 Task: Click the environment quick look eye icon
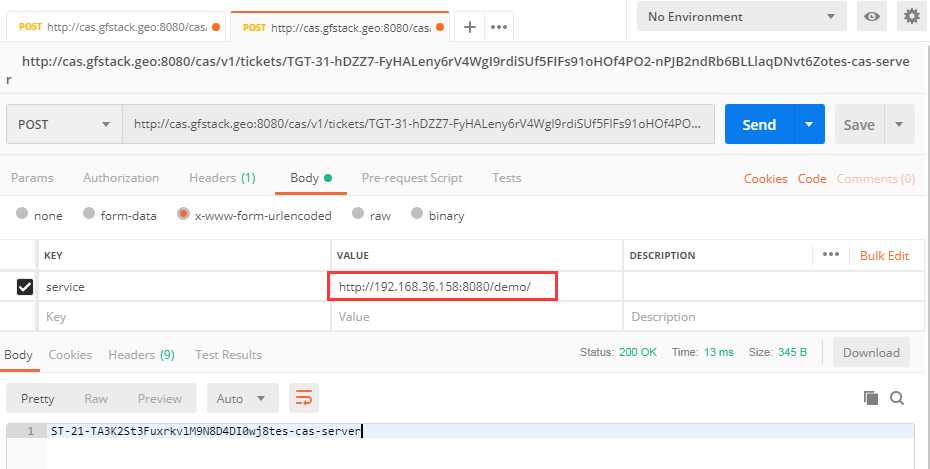[x=872, y=17]
